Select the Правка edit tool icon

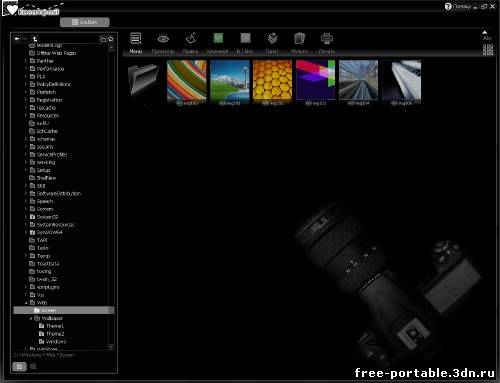coord(191,39)
